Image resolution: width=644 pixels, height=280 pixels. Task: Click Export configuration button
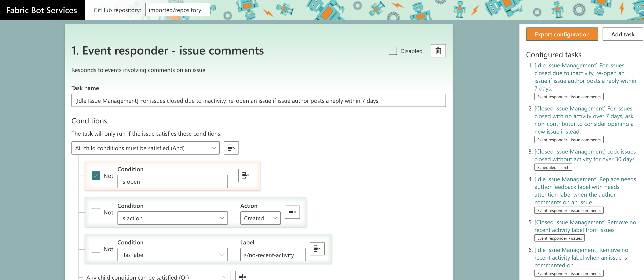click(562, 34)
